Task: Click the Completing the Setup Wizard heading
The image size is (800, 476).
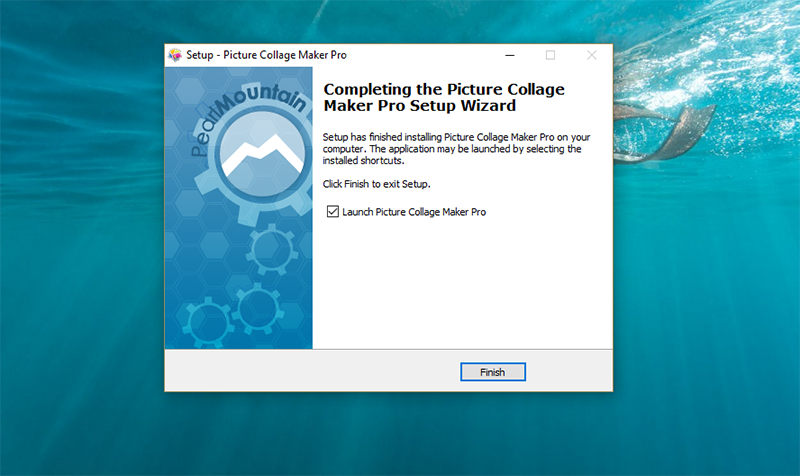Action: tap(444, 97)
